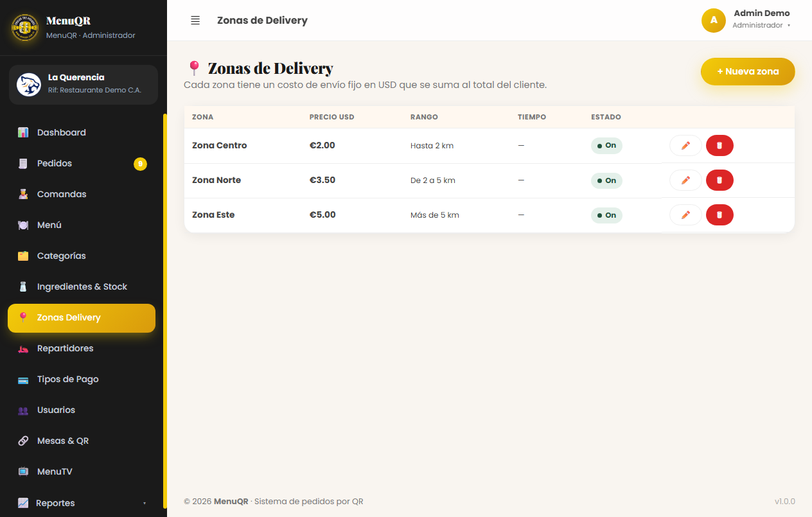Toggle Zona Centro On status badge
Screen dimensions: 812x517
[606, 146]
